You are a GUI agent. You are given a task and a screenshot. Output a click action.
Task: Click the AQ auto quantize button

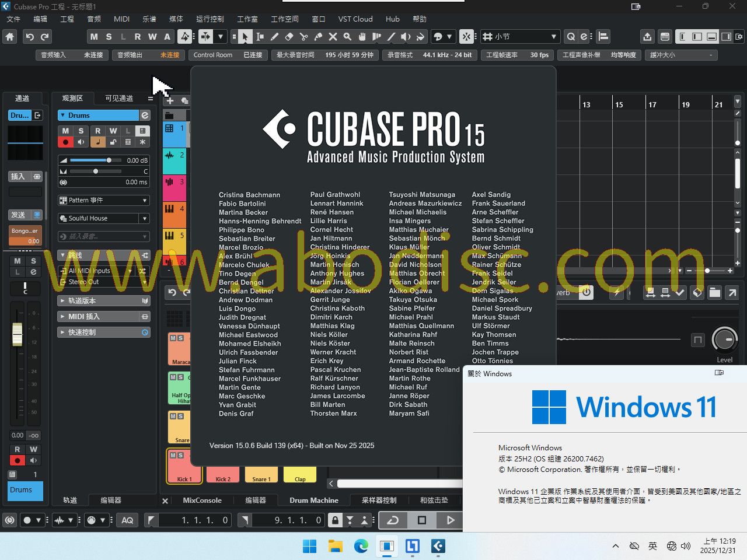point(127,520)
